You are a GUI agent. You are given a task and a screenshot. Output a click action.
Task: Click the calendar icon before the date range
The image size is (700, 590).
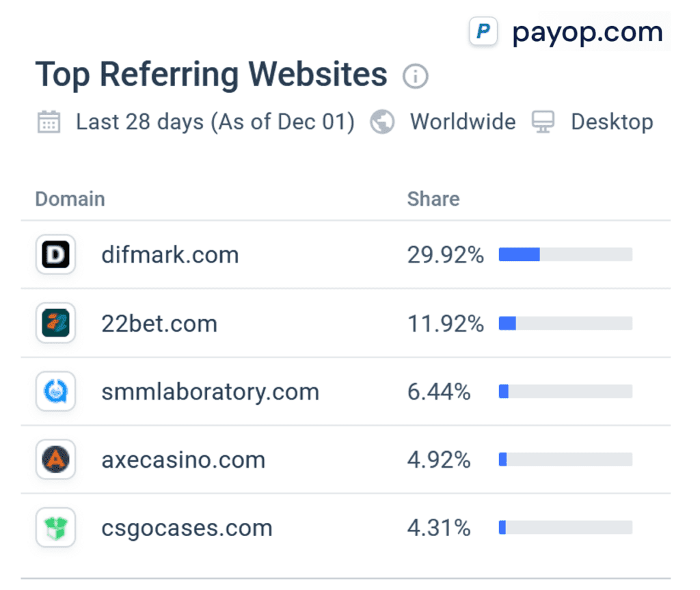pyautogui.click(x=48, y=122)
